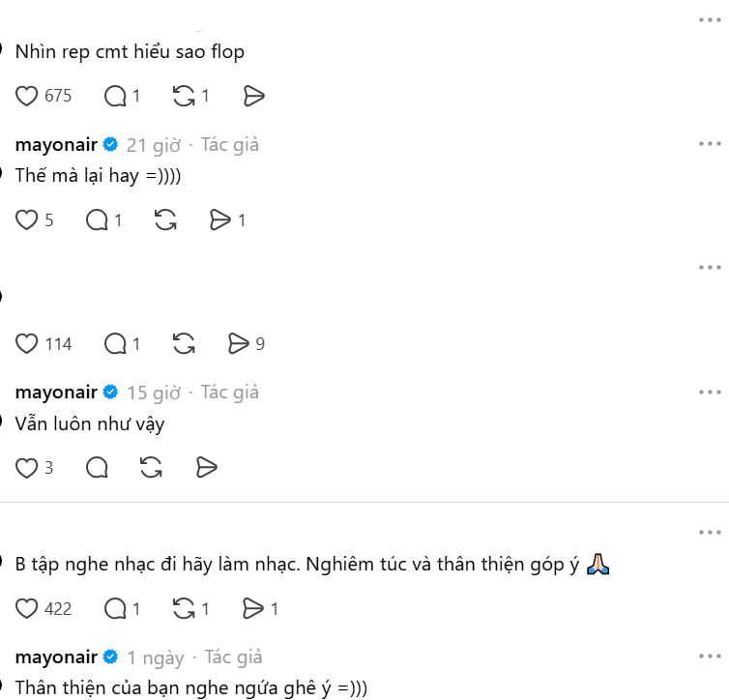
Task: Open more options for 15 giờ reply
Action: click(x=710, y=393)
